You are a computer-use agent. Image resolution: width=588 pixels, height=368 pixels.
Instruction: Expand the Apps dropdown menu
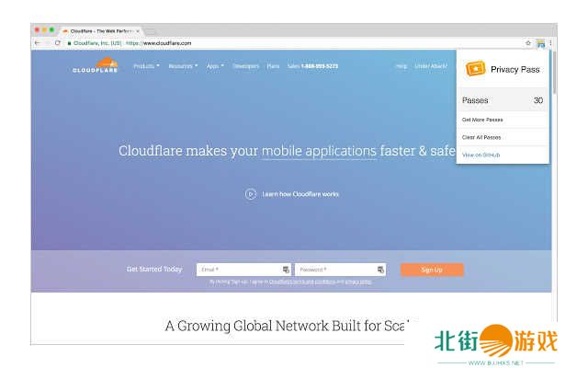click(x=215, y=66)
